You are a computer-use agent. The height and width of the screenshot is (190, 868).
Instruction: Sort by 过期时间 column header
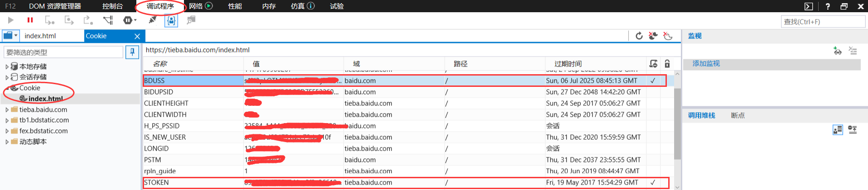coord(568,64)
